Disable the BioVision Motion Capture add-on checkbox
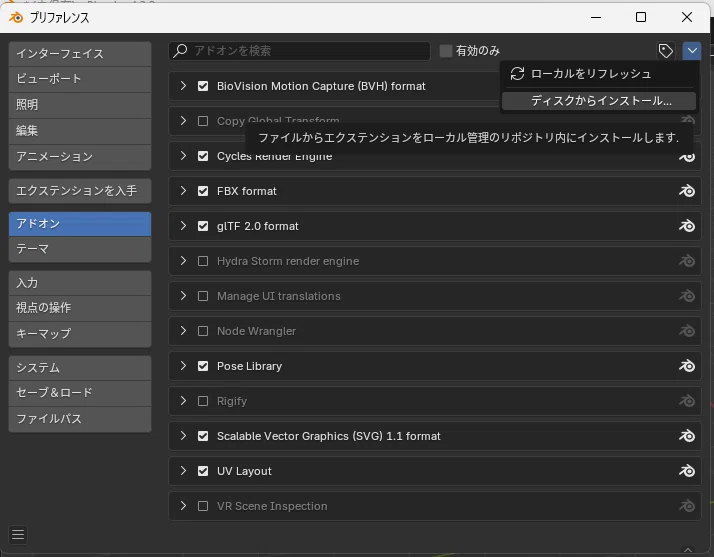Viewport: 714px width, 557px height. (203, 86)
